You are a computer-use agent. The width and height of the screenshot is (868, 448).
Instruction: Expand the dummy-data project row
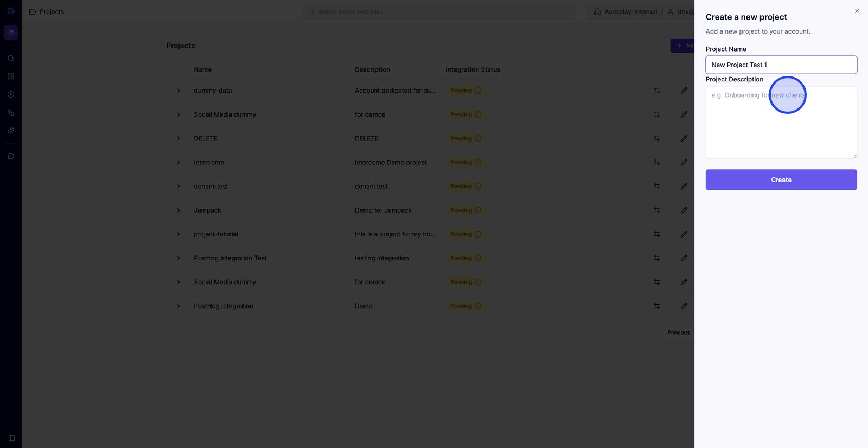point(178,91)
